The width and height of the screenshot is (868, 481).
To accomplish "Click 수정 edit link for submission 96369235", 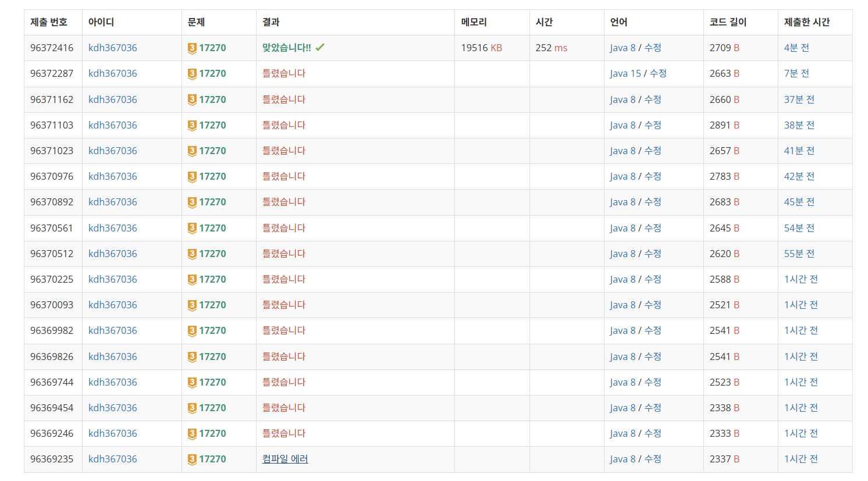I will tap(653, 459).
